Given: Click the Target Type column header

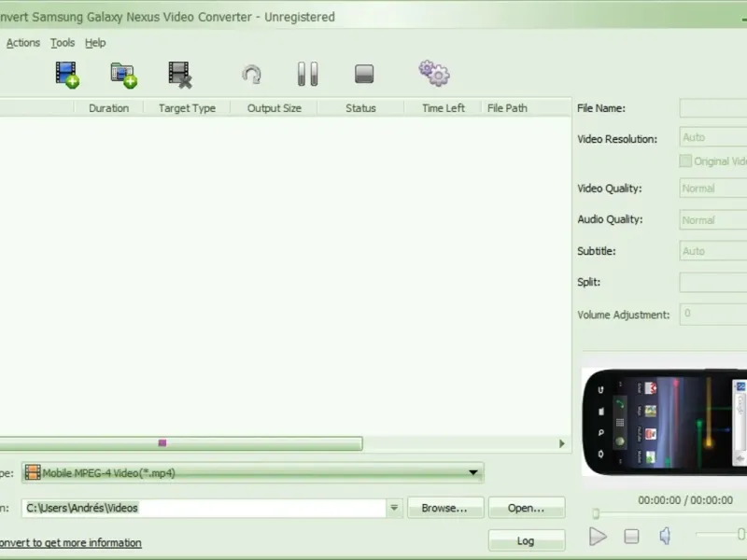Looking at the screenshot, I should pyautogui.click(x=187, y=108).
